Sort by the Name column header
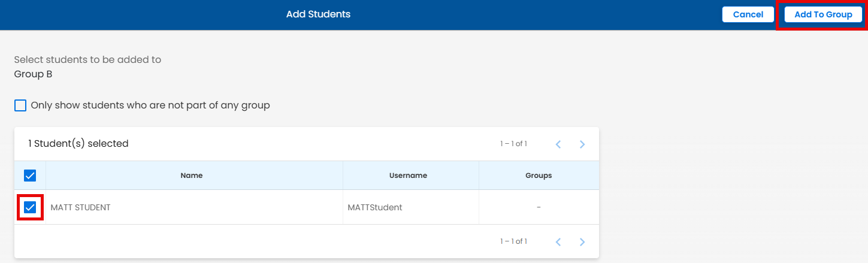 192,176
